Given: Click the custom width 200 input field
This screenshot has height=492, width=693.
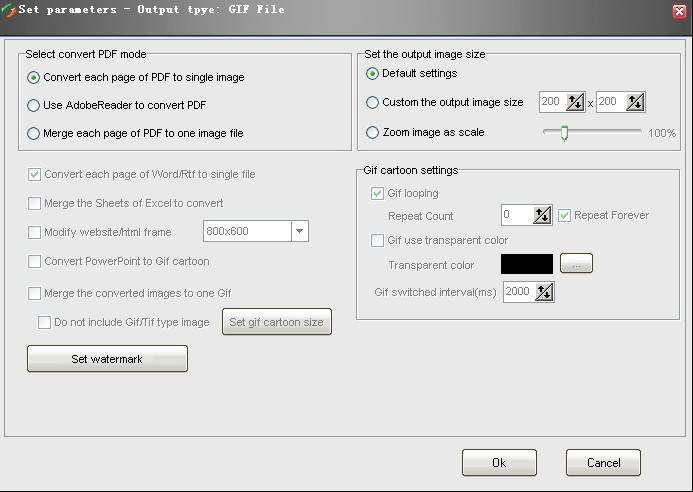Looking at the screenshot, I should click(x=553, y=102).
